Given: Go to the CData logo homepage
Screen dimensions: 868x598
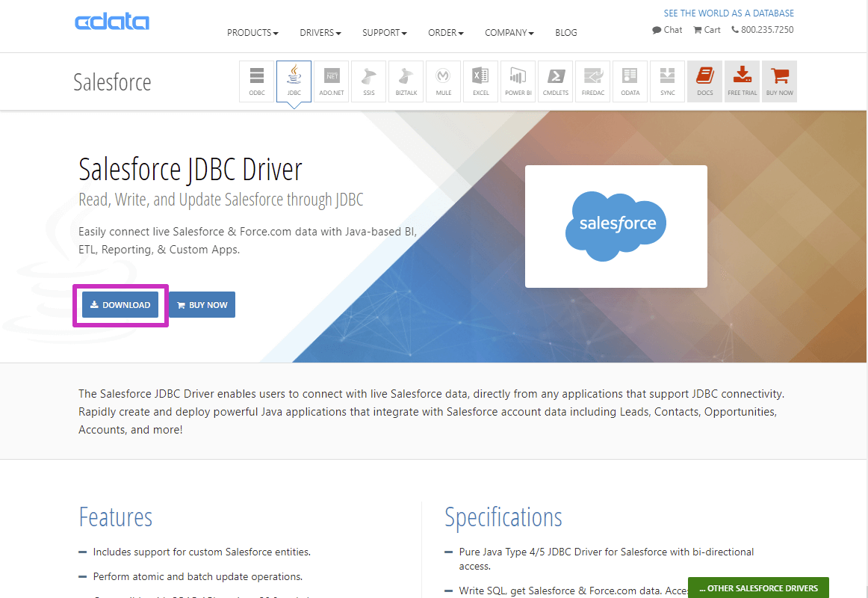Looking at the screenshot, I should pos(112,22).
